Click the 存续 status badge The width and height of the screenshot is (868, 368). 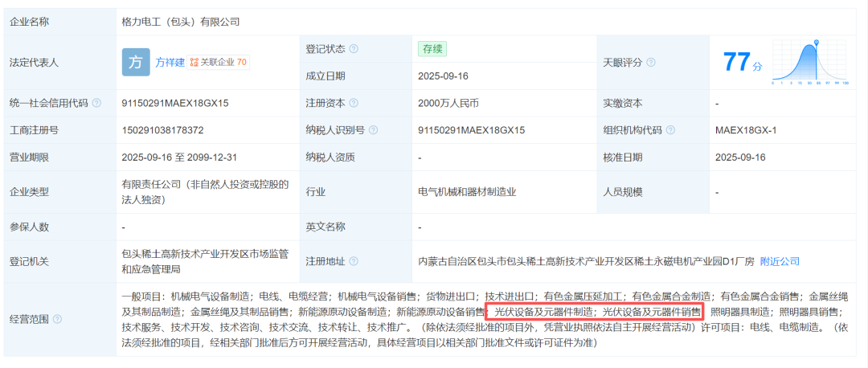click(x=432, y=49)
